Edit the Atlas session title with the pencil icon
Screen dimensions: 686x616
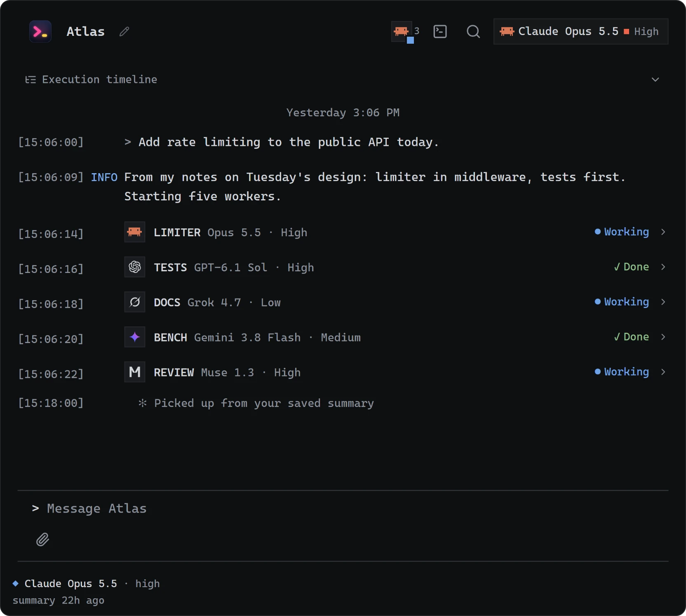[124, 31]
